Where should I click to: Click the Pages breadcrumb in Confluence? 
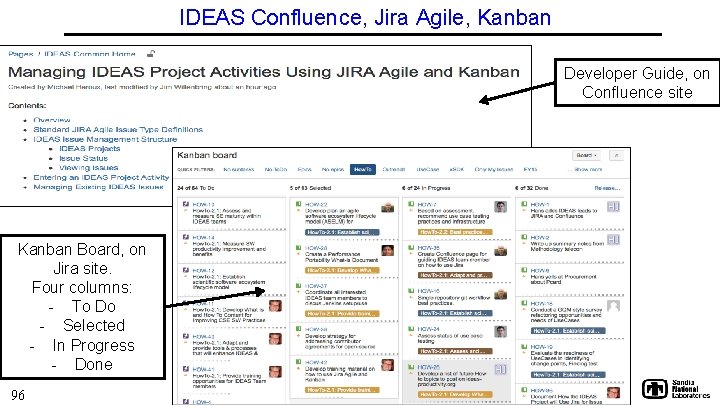point(21,54)
